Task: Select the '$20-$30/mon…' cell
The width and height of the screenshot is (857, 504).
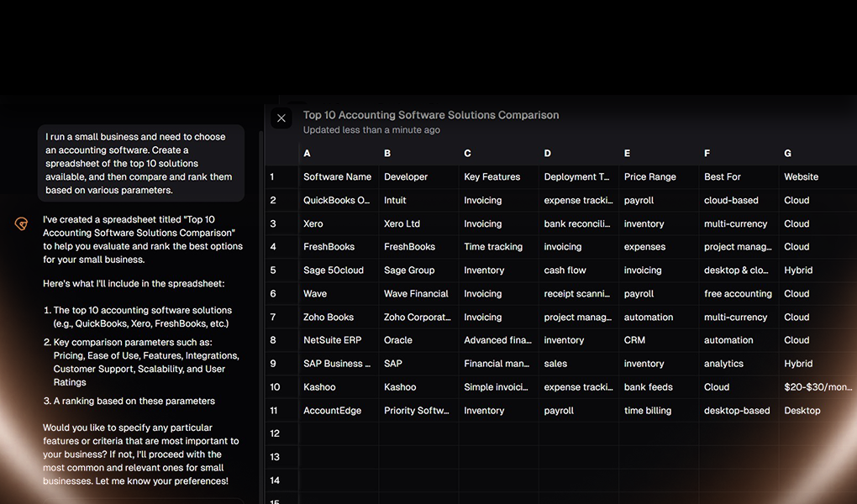Action: [818, 387]
